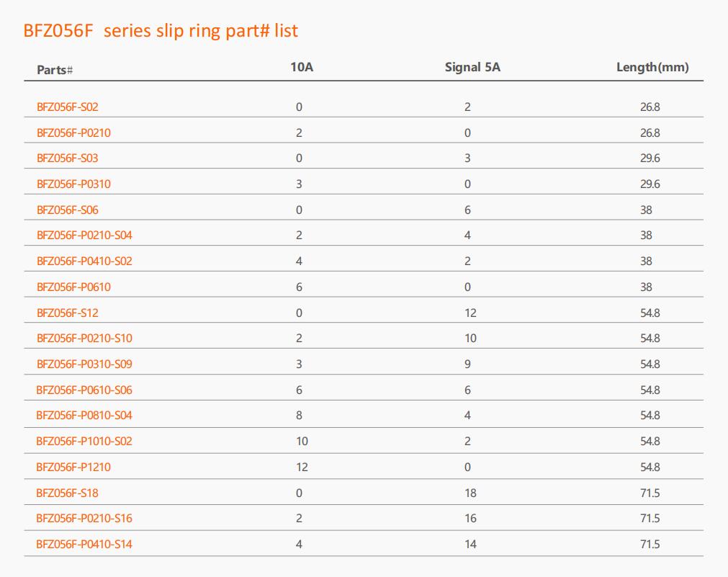
Task: Select part BFZ056F-P0210-S10
Action: pyautogui.click(x=84, y=339)
